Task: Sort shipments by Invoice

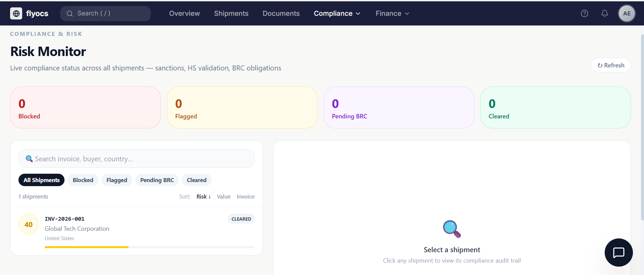Action: [x=245, y=197]
